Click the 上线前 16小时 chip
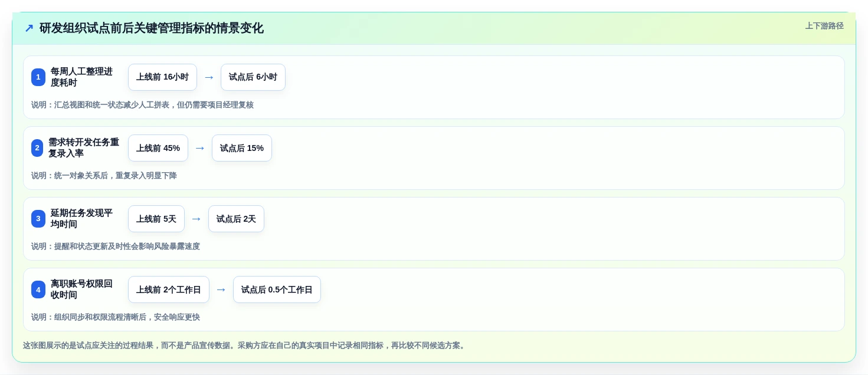Screen dimensions: 868x375 (162, 77)
